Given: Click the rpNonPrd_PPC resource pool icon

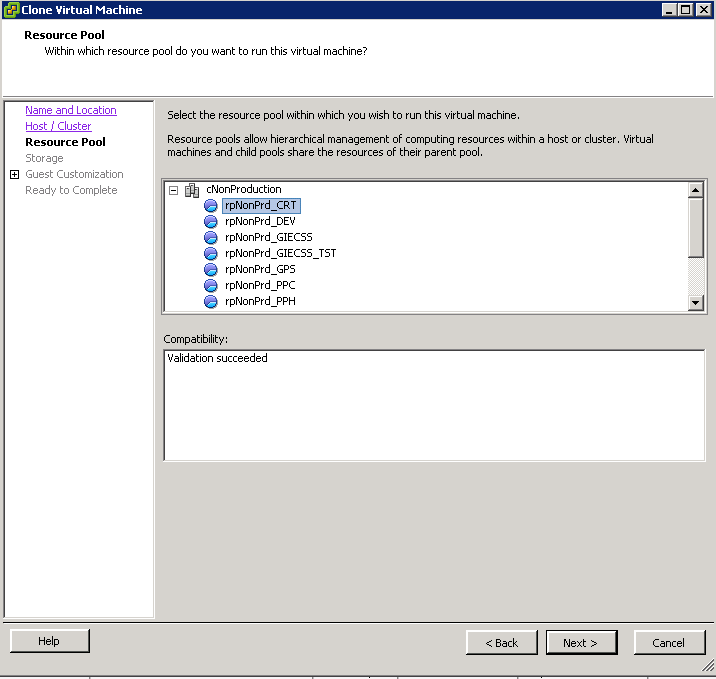Looking at the screenshot, I should point(211,285).
